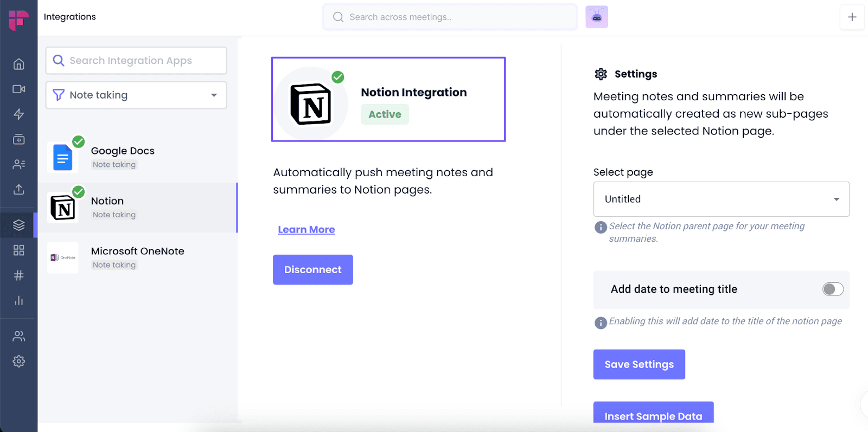Viewport: 868px width, 432px height.
Task: Click the Fireflies logo icon
Action: point(18,20)
